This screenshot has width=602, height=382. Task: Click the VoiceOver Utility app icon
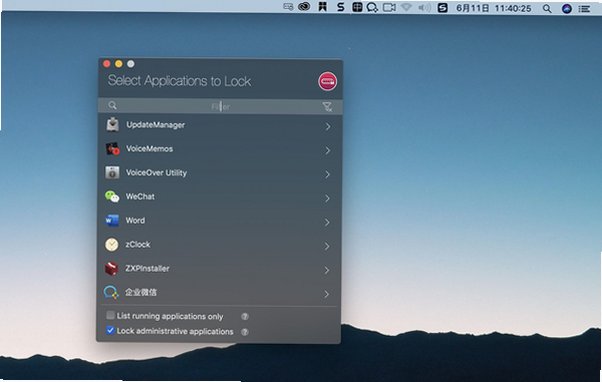click(112, 173)
